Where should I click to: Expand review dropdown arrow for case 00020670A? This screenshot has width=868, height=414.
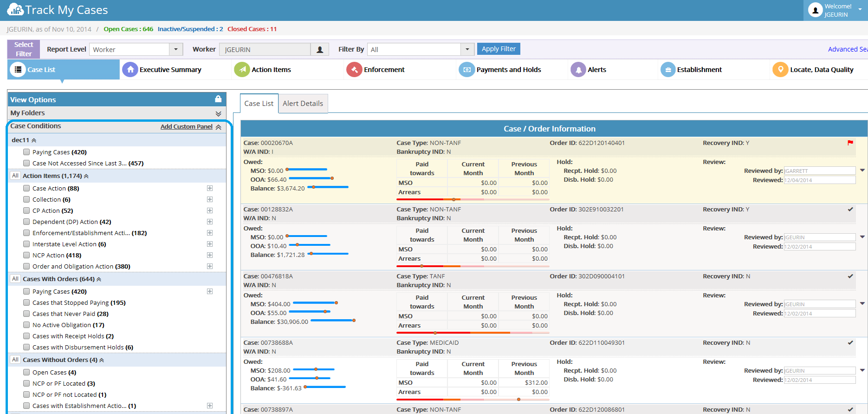tap(862, 171)
